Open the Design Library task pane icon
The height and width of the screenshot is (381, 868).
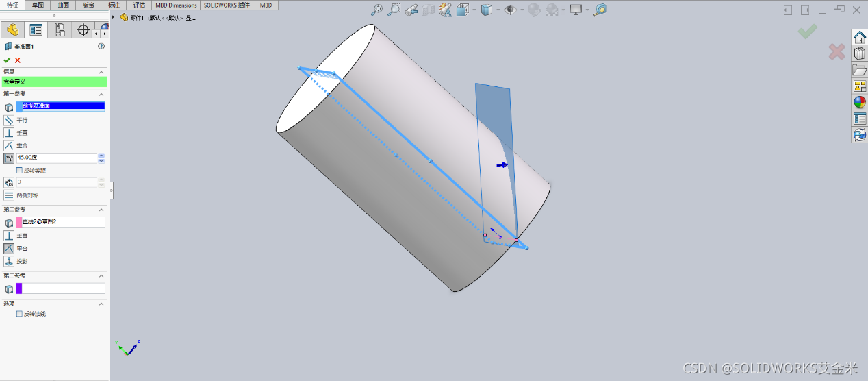[860, 53]
